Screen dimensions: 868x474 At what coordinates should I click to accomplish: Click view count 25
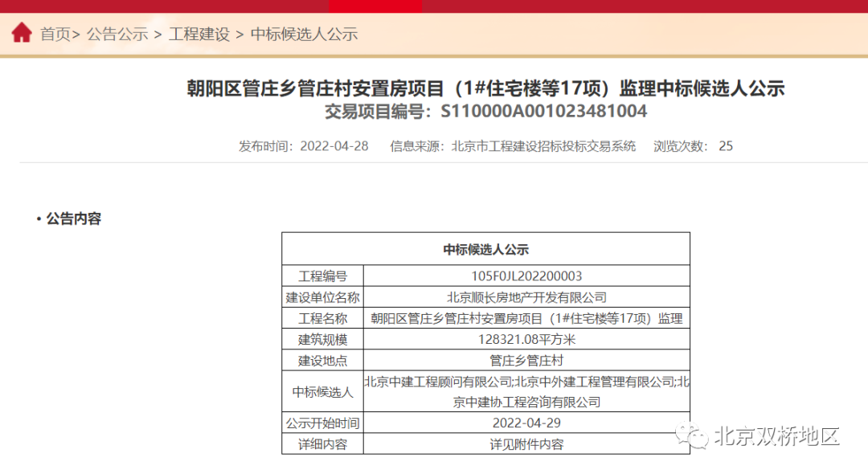pyautogui.click(x=726, y=146)
